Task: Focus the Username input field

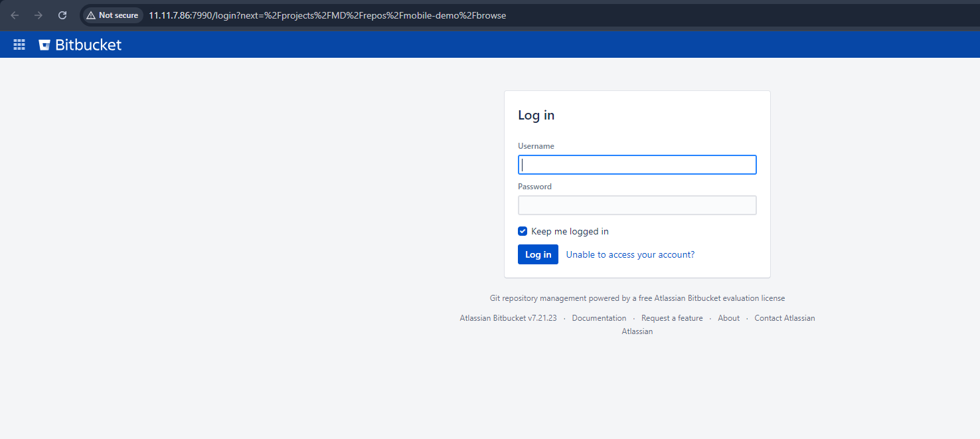Action: pos(637,165)
